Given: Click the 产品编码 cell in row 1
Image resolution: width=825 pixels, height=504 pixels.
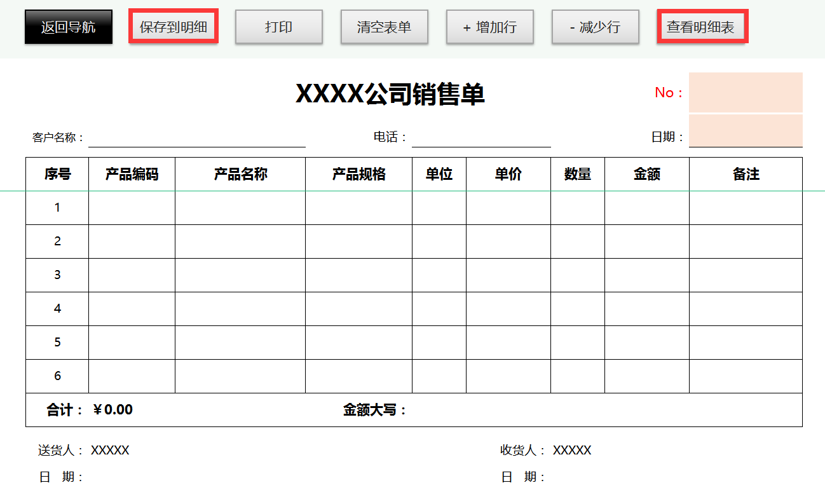Looking at the screenshot, I should [x=132, y=208].
